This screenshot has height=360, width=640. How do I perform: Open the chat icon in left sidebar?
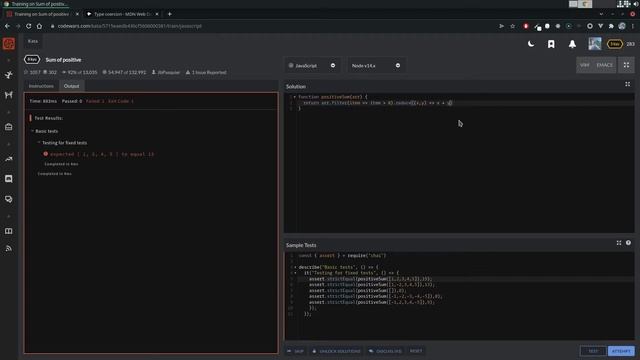tap(9, 179)
